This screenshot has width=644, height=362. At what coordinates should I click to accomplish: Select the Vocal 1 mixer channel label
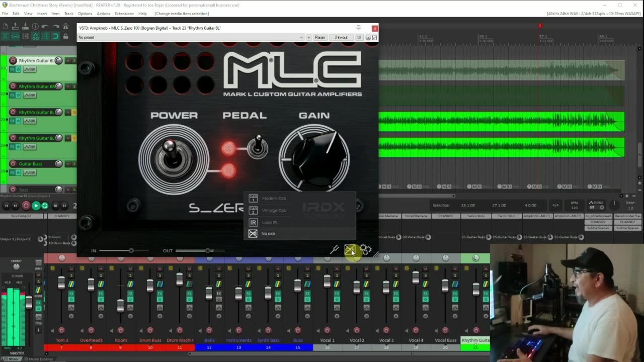point(327,340)
